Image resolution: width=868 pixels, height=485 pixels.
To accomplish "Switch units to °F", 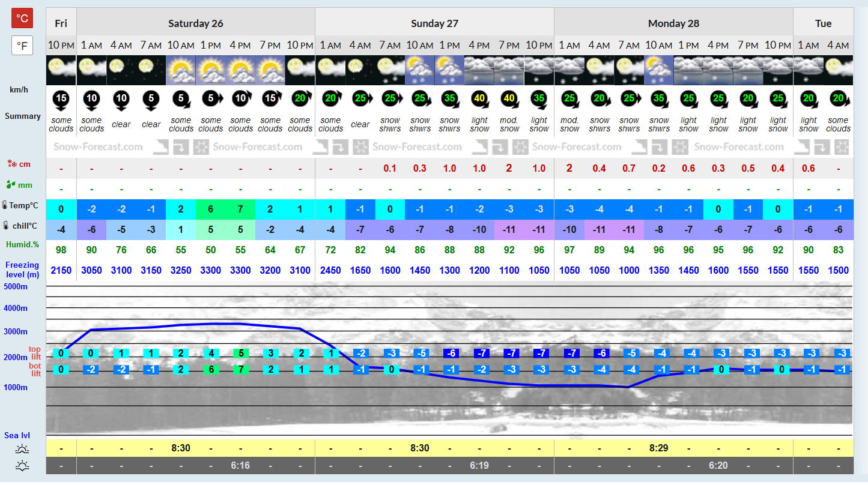I will coord(22,46).
